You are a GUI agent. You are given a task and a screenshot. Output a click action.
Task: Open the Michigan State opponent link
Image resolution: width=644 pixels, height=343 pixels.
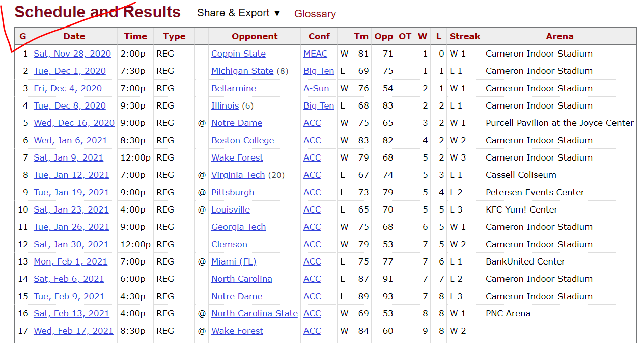click(x=242, y=71)
